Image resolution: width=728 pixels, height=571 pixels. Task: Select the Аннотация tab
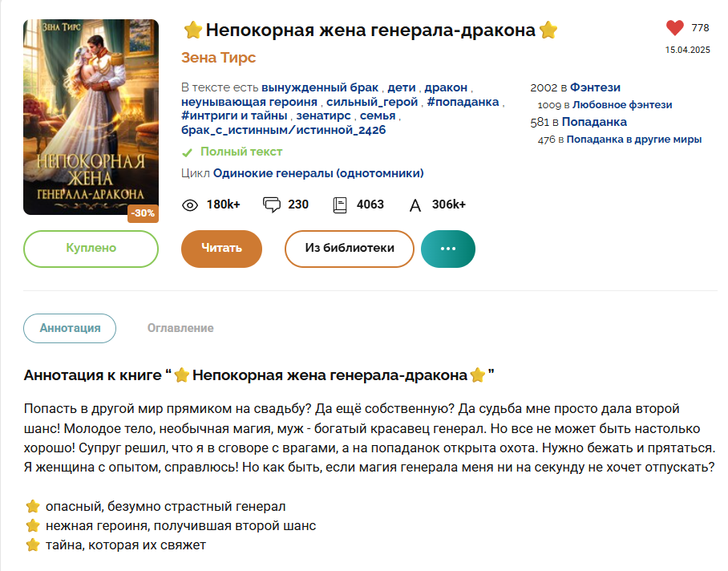[x=70, y=328]
